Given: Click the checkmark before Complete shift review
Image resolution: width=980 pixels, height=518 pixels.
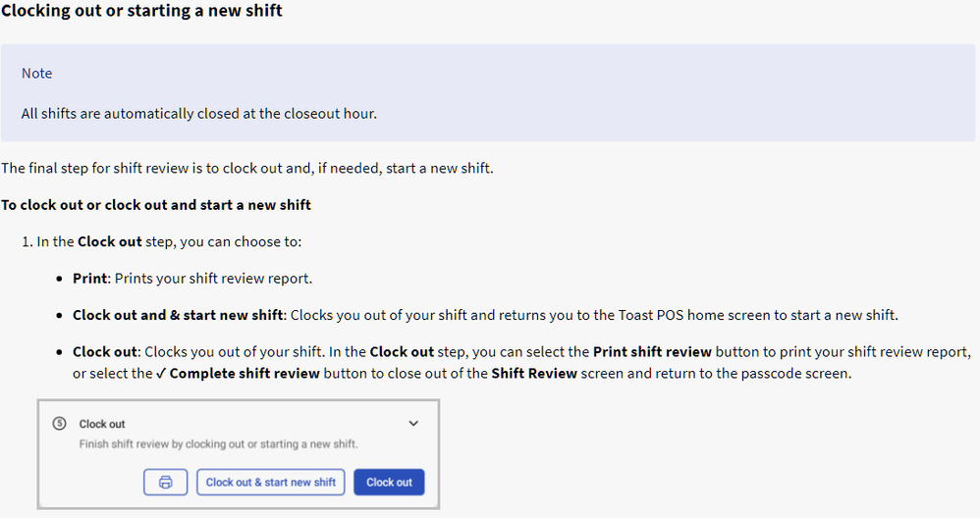Looking at the screenshot, I should point(161,374).
